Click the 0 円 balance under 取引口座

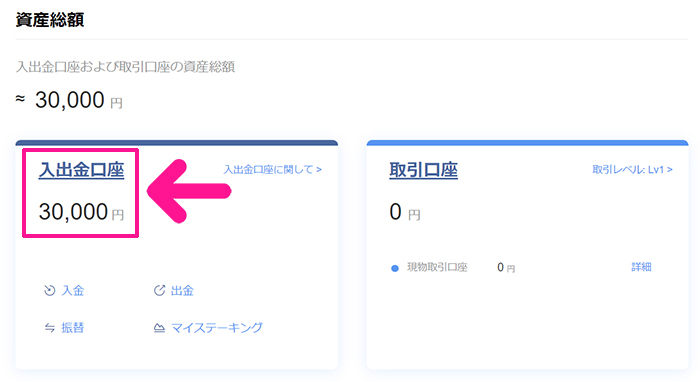[x=404, y=212]
